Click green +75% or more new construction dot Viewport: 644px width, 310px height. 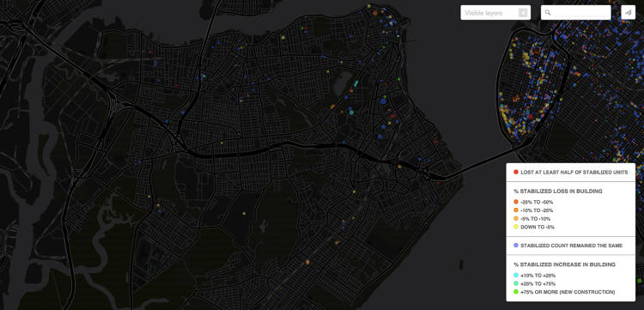pos(516,292)
